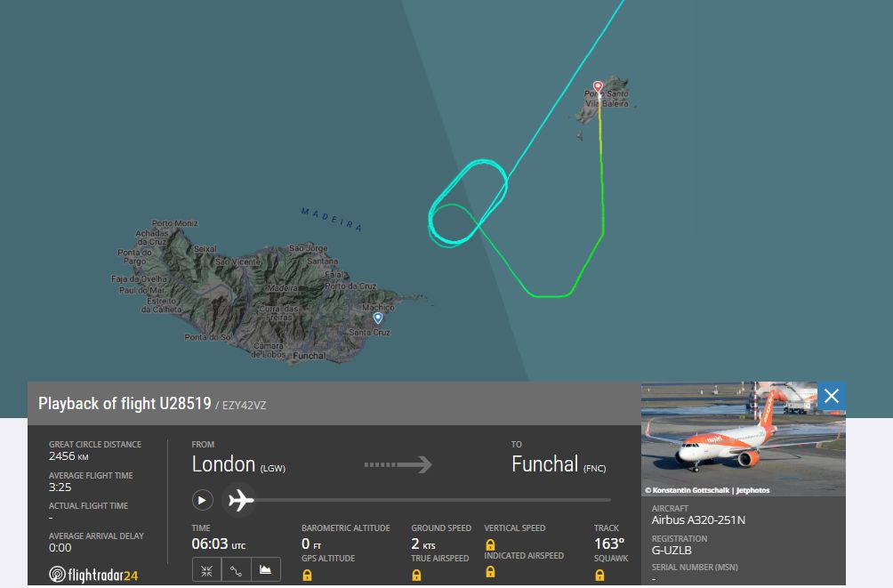The image size is (893, 588).
Task: Open the easyJet aircraft photo
Action: [744, 439]
